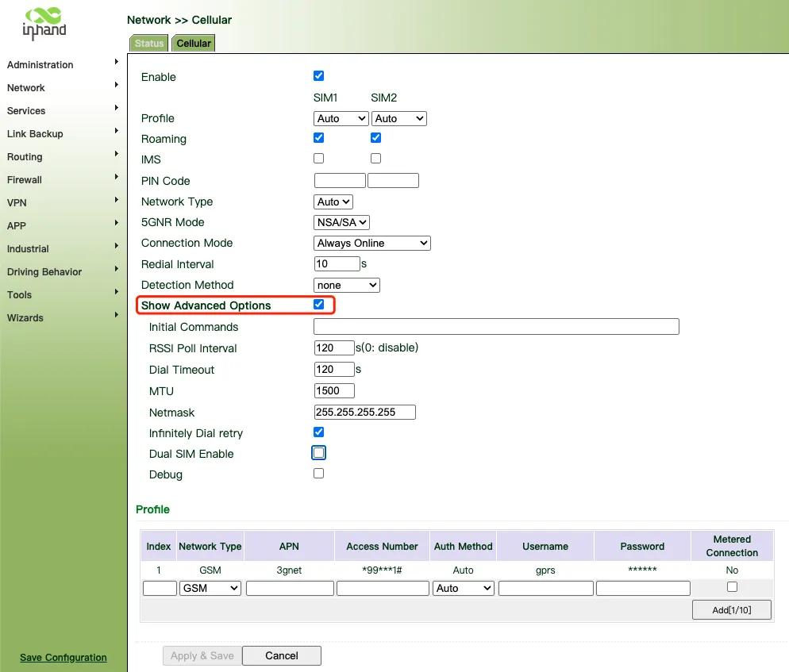
Task: Open the Detection Method dropdown
Action: pos(347,286)
